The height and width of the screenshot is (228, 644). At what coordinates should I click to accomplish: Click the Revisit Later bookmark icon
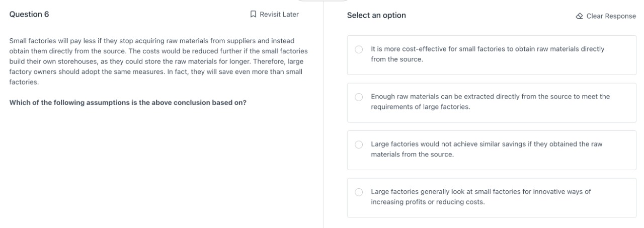click(253, 15)
